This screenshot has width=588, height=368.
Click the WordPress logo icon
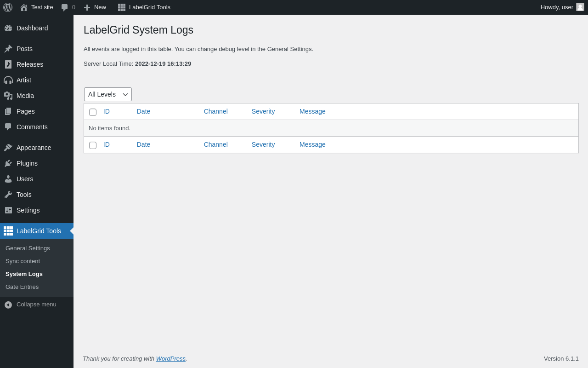point(8,7)
